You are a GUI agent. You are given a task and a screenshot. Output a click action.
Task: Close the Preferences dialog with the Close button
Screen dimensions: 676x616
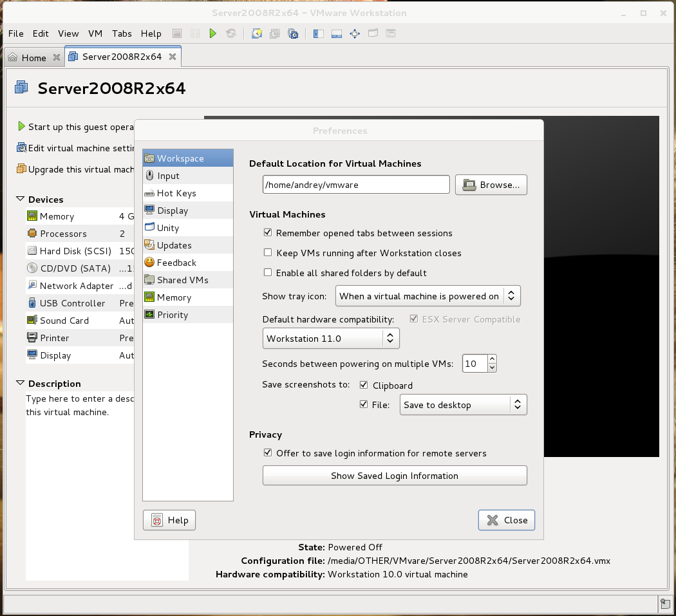(x=507, y=520)
